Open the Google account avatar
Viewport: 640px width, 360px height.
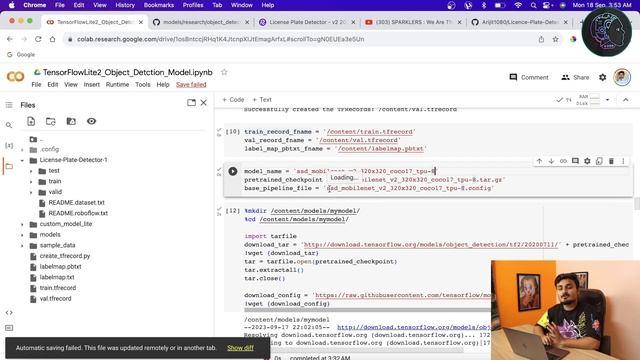pyautogui.click(x=622, y=77)
